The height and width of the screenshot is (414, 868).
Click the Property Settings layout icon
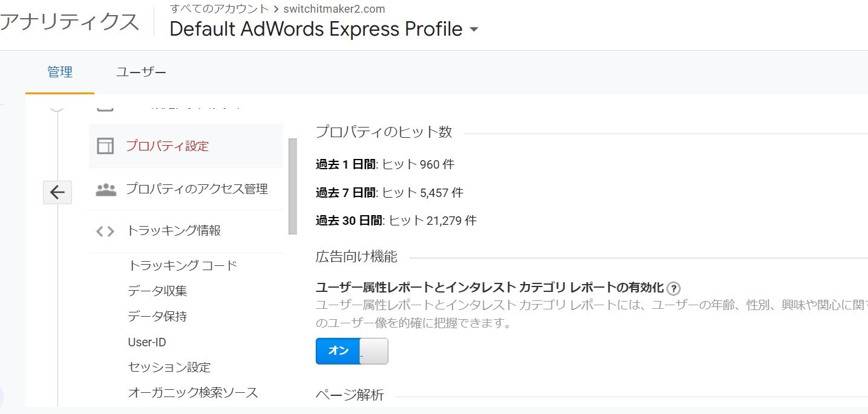click(105, 146)
